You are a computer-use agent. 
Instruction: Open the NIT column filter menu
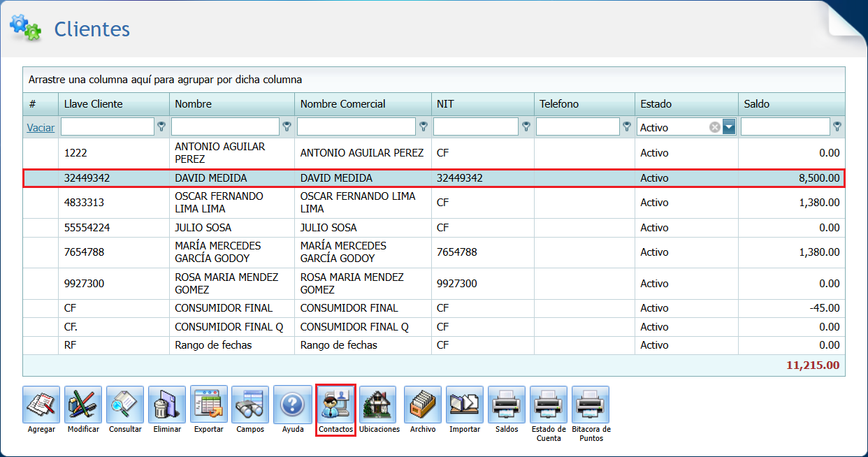pyautogui.click(x=526, y=126)
